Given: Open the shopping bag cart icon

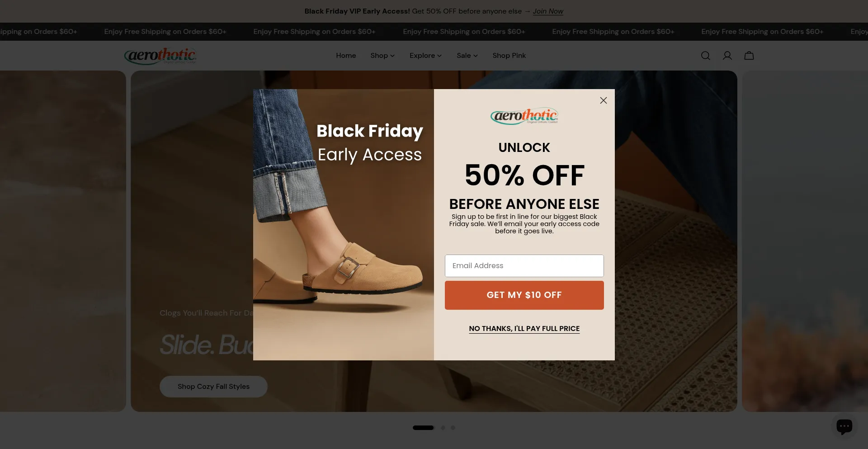Looking at the screenshot, I should coord(749,56).
